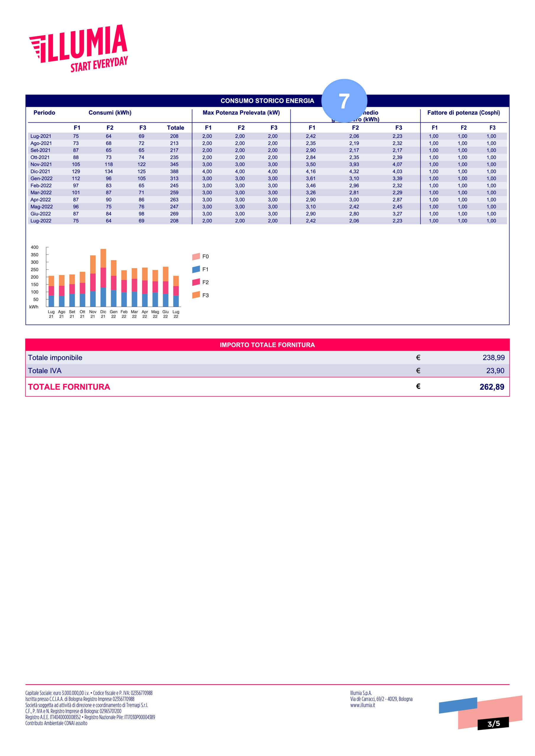Screen dimensions: 535x756
Task: Select the Feb-2022 row label
Action: pyautogui.click(x=41, y=186)
